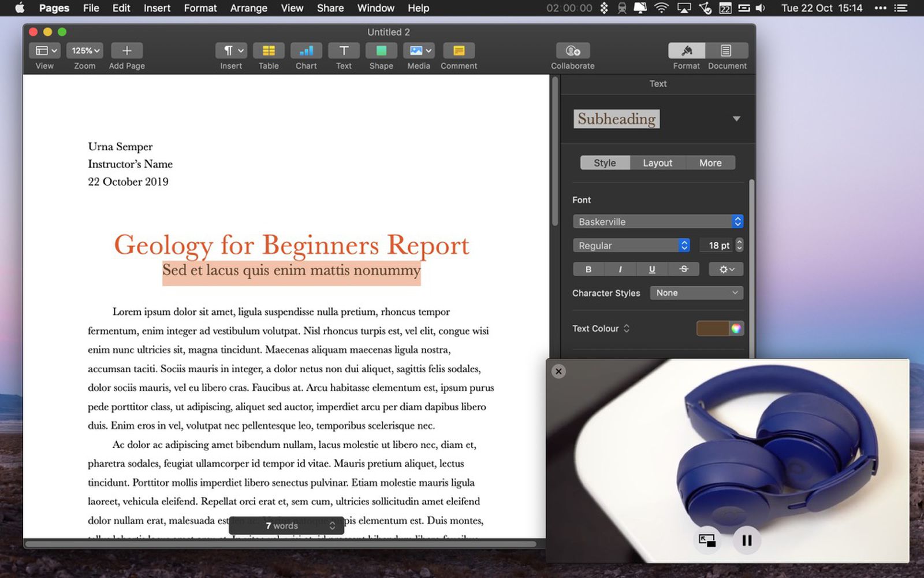
Task: Toggle bold formatting button
Action: click(x=588, y=269)
